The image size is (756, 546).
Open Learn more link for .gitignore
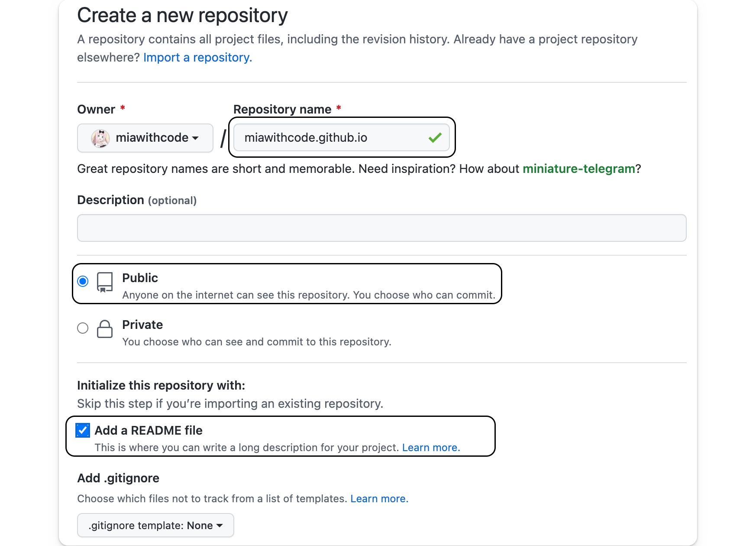tap(379, 499)
